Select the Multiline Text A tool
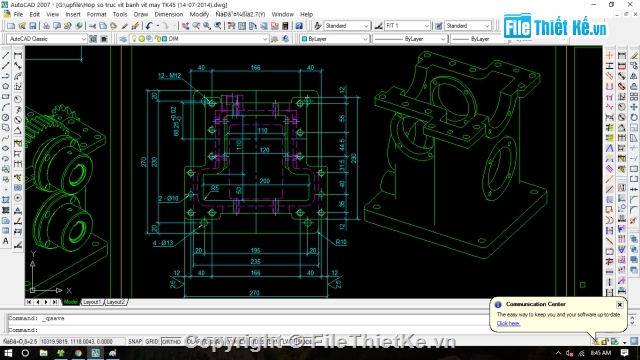 (x=6, y=241)
